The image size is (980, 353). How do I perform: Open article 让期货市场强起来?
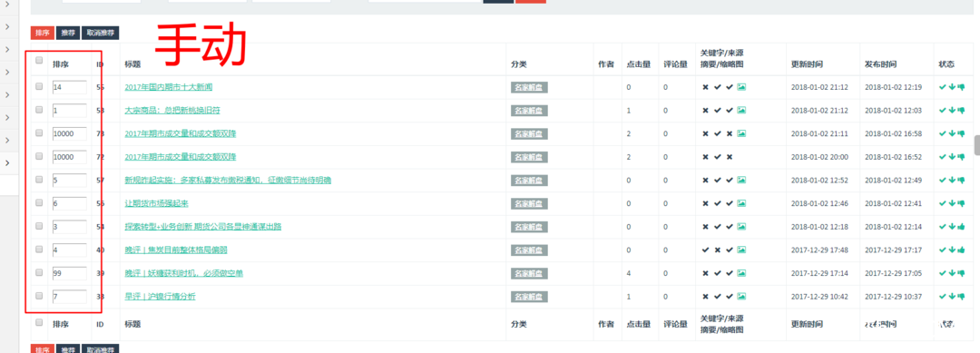tap(156, 203)
